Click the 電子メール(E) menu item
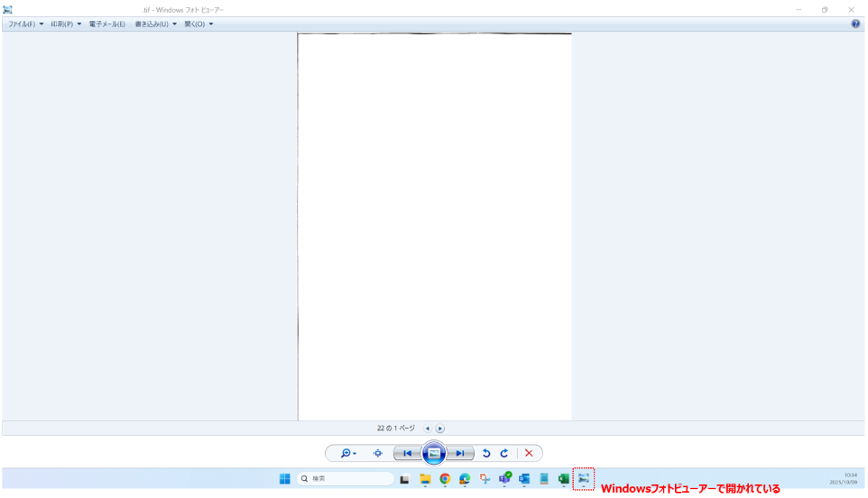 click(107, 24)
